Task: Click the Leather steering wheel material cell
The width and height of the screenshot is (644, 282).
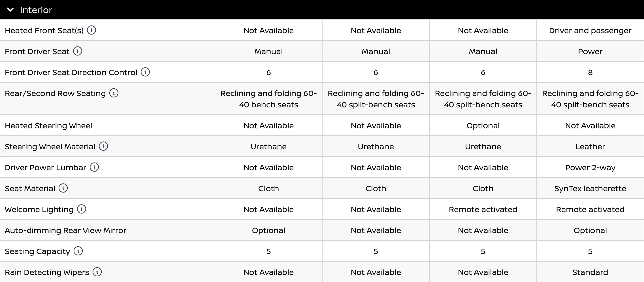Action: pyautogui.click(x=590, y=146)
